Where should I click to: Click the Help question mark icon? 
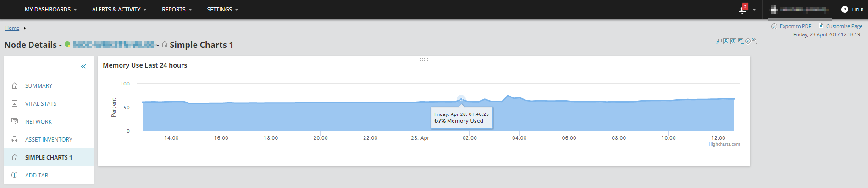coord(845,9)
